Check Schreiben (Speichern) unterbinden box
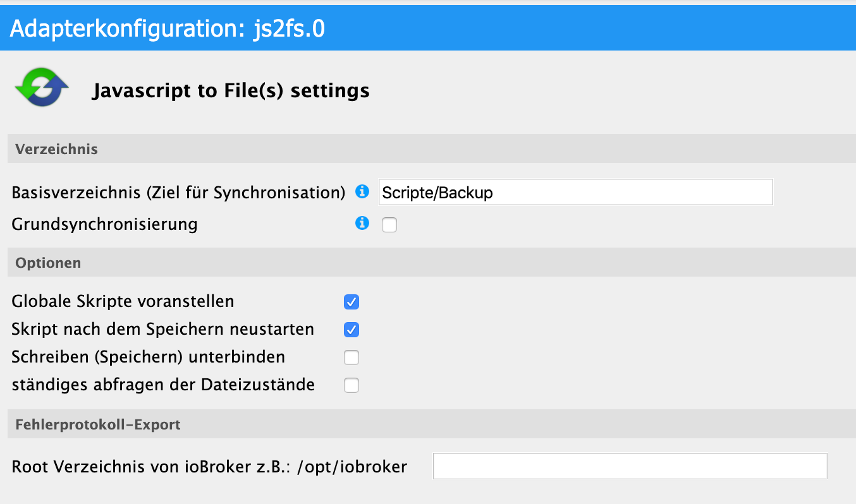 point(352,357)
